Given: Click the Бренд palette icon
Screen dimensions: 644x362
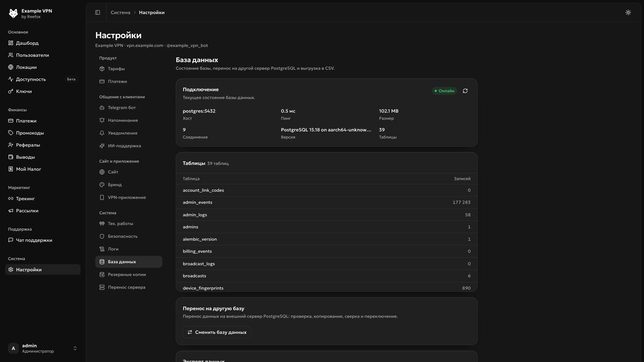Looking at the screenshot, I should 102,185.
